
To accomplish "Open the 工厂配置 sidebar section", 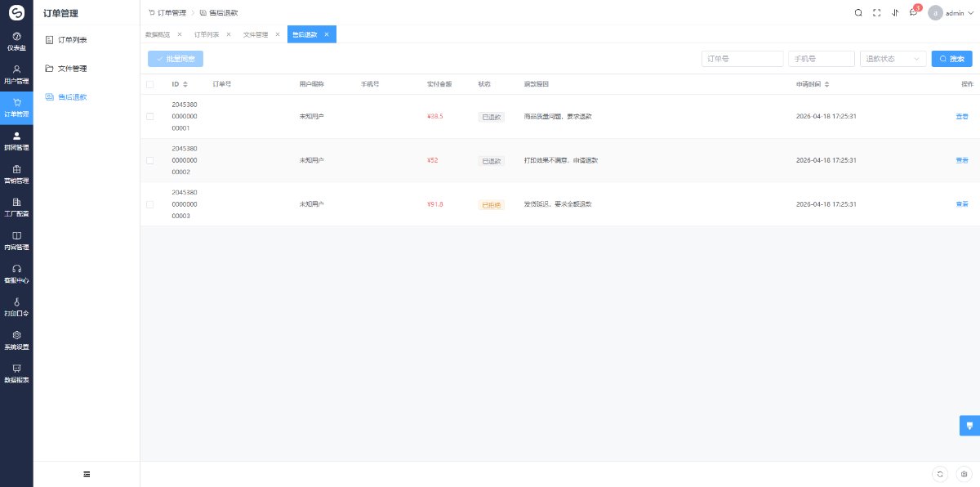I will pyautogui.click(x=16, y=207).
